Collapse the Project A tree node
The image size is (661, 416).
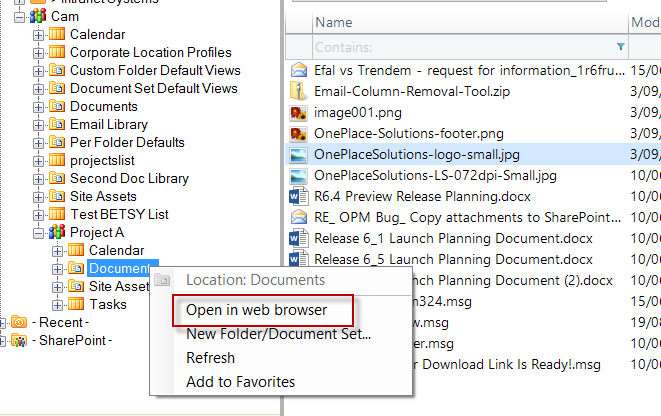38,232
